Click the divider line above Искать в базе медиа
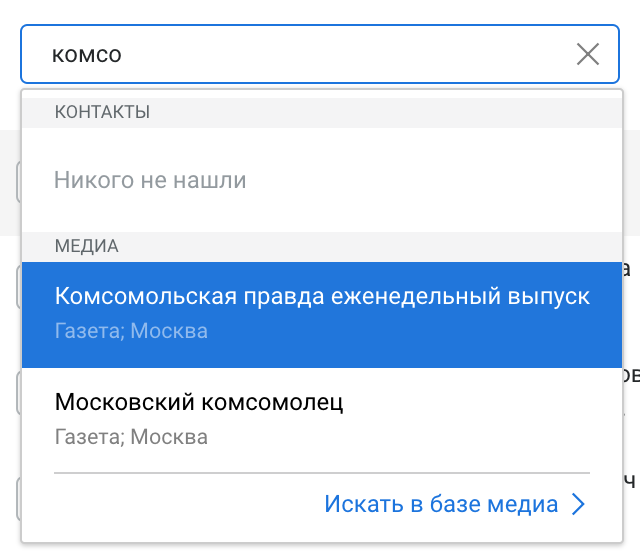Image resolution: width=640 pixels, height=560 pixels. point(322,472)
